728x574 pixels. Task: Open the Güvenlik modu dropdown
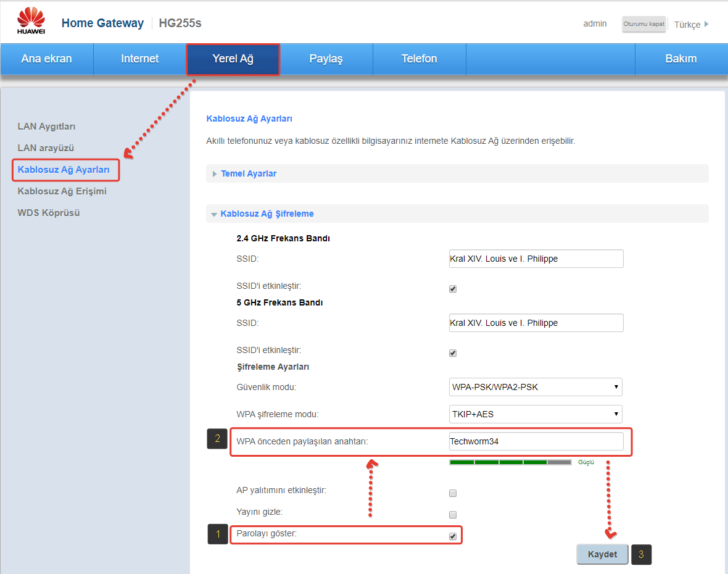pyautogui.click(x=535, y=387)
